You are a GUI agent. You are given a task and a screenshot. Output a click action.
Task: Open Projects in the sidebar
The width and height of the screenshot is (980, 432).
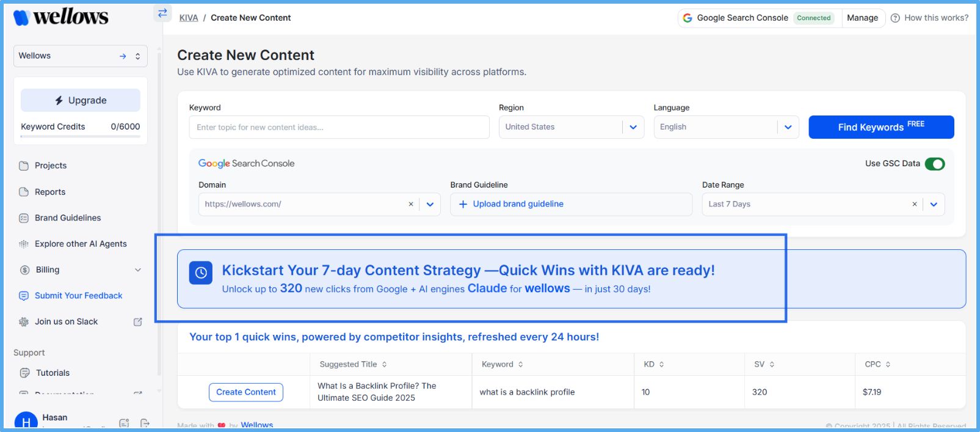[51, 166]
